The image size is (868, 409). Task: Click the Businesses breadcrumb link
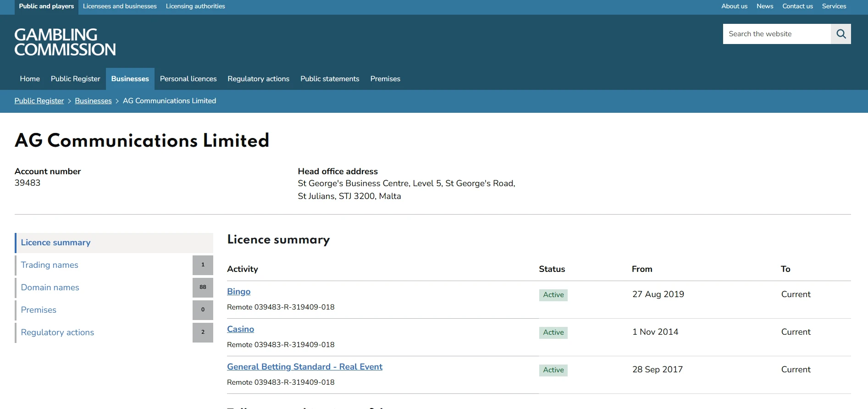[x=93, y=101]
